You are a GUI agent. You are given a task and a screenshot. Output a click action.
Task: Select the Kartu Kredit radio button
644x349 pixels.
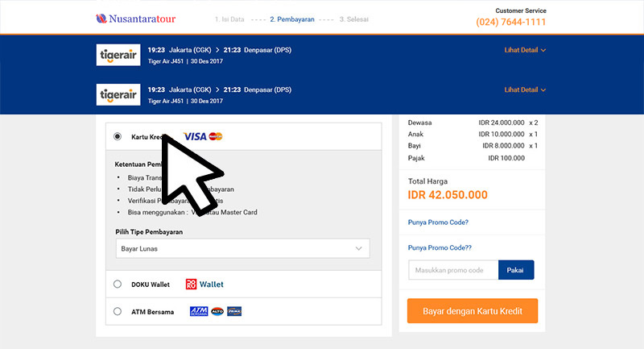(118, 136)
